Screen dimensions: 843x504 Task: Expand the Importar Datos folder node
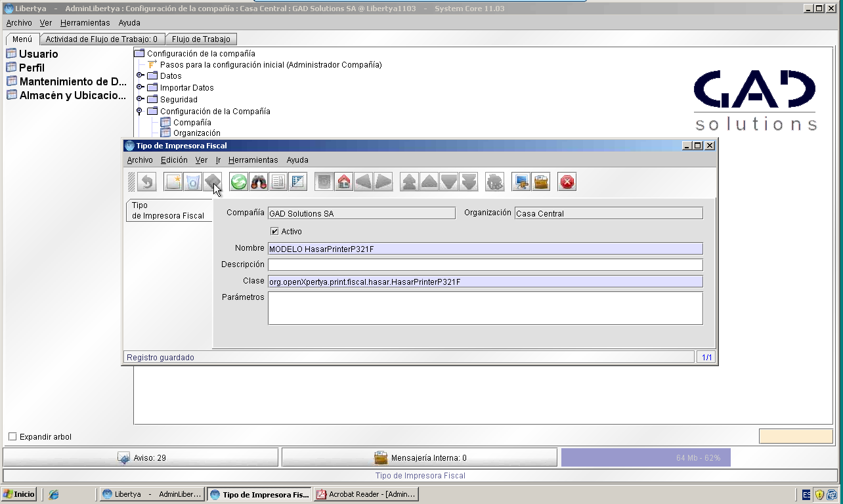point(140,87)
